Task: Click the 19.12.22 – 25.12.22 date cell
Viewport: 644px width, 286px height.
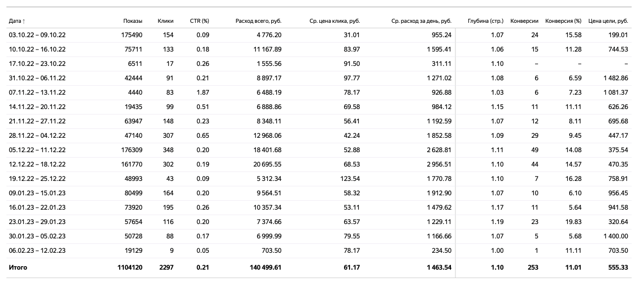Action: pyautogui.click(x=37, y=179)
